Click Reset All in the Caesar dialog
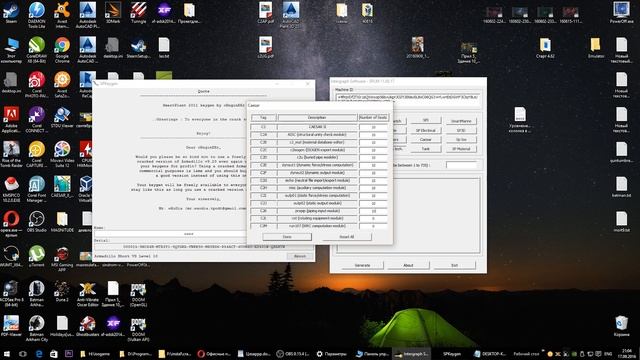Viewport: 640px width, 360px height. (x=347, y=237)
